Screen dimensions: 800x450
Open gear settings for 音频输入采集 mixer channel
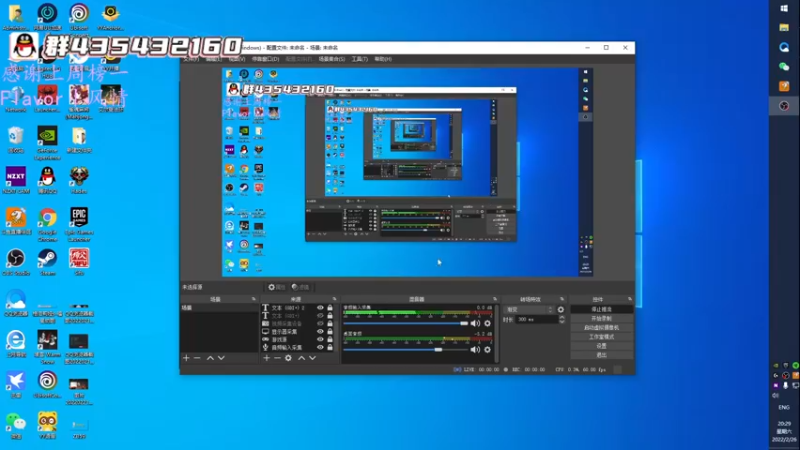(487, 323)
